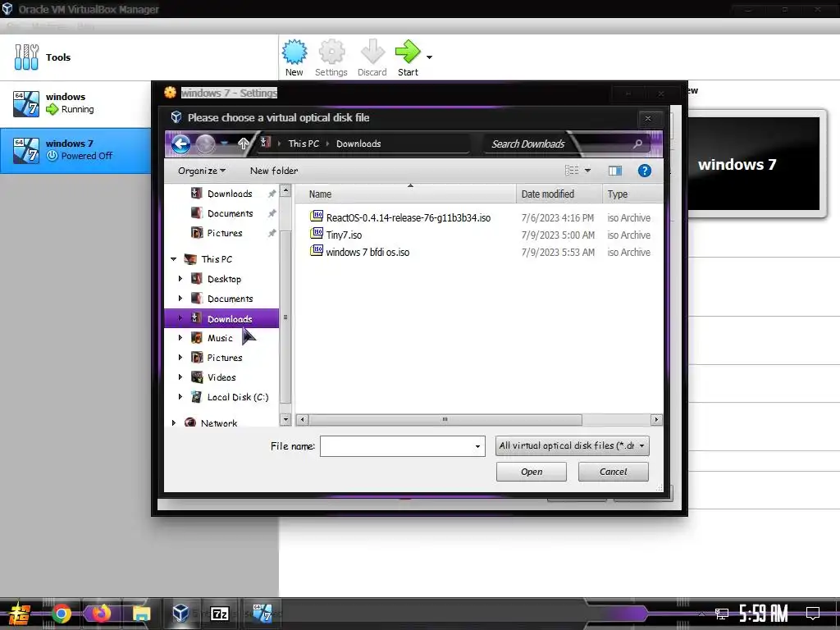Click the forward navigation button

[x=205, y=144]
